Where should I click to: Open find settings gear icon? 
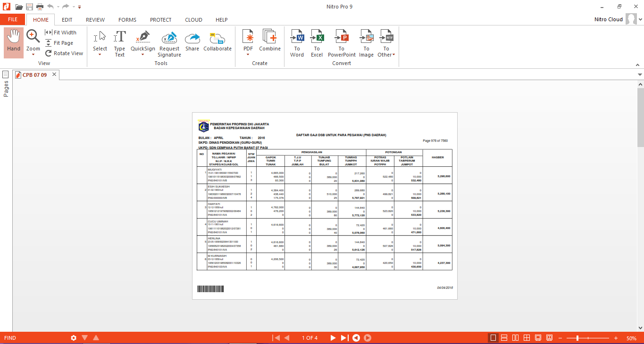coord(74,338)
